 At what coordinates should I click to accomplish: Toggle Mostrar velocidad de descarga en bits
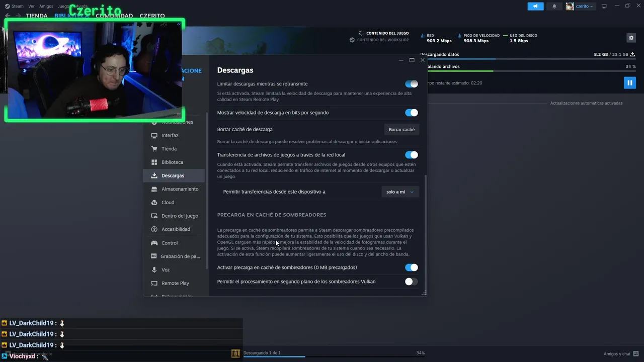(411, 113)
